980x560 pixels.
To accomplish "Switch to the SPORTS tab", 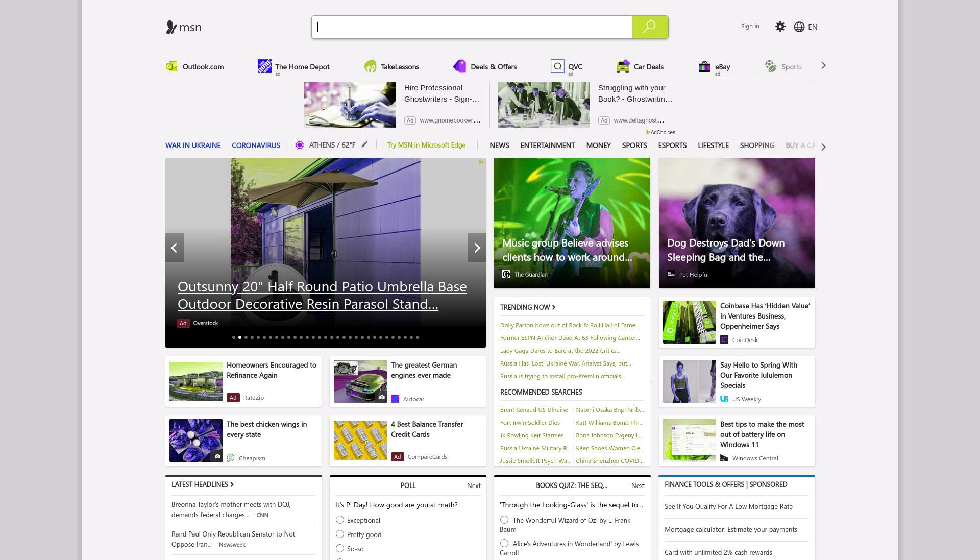I will [634, 145].
